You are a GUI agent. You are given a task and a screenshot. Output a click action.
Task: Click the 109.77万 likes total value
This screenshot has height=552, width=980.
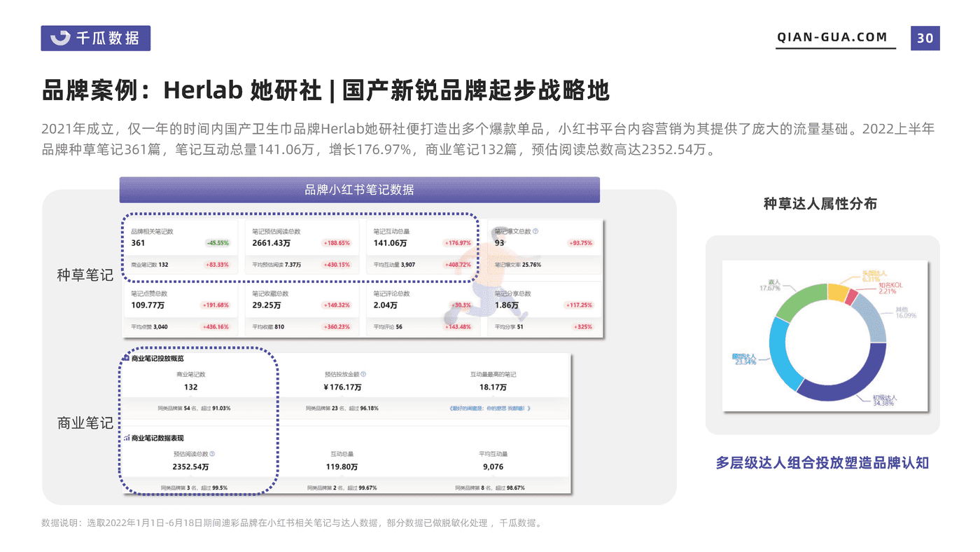148,305
